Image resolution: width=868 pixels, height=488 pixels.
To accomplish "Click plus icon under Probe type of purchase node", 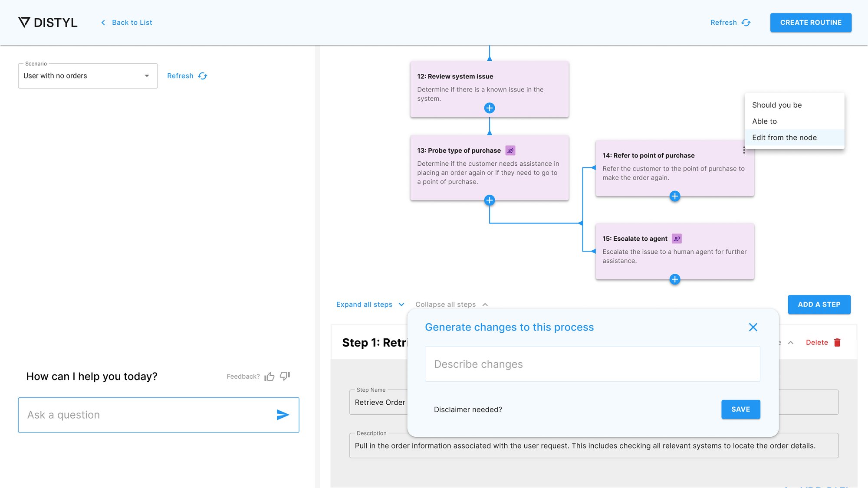I will pyautogui.click(x=490, y=200).
